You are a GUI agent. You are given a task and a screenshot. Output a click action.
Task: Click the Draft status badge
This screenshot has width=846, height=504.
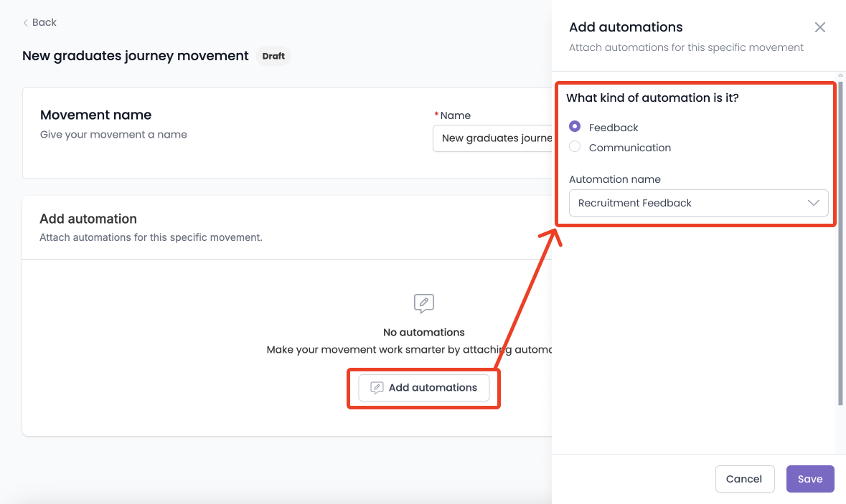(273, 56)
